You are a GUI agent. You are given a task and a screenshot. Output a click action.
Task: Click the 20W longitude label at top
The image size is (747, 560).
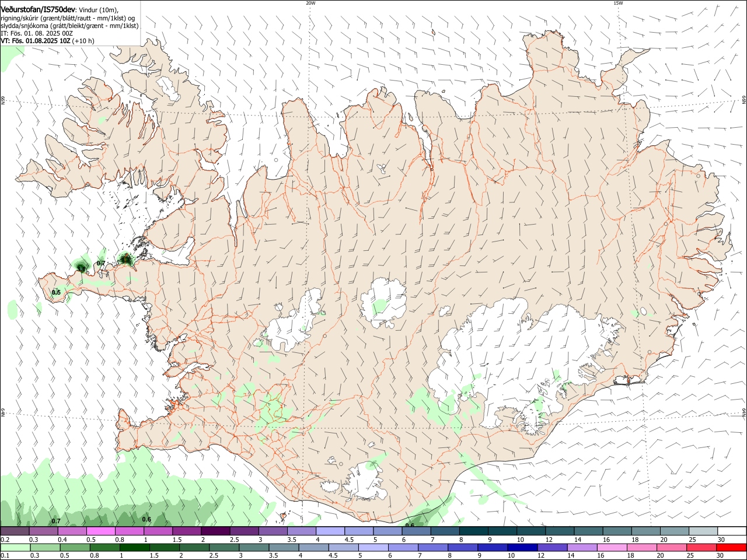coord(310,3)
